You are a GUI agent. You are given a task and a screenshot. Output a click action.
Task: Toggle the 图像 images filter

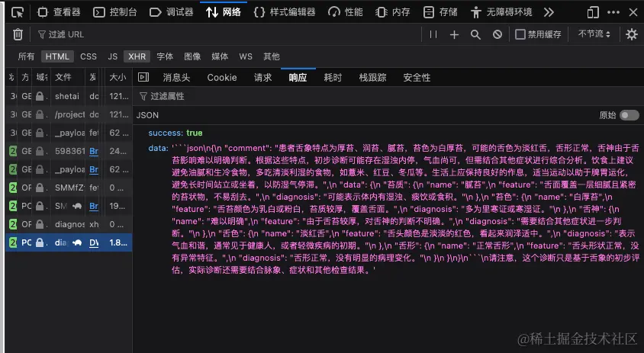(192, 56)
